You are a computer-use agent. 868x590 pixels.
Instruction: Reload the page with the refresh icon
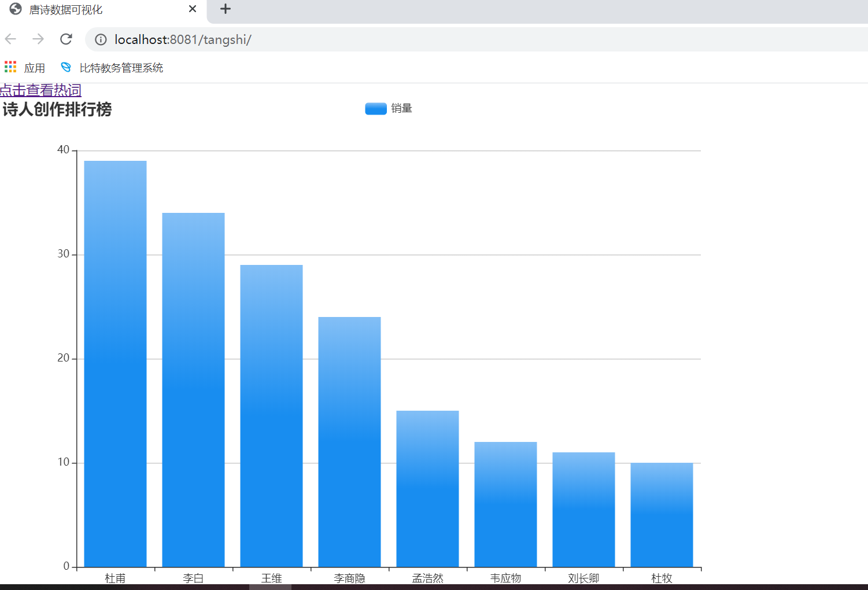(x=66, y=39)
